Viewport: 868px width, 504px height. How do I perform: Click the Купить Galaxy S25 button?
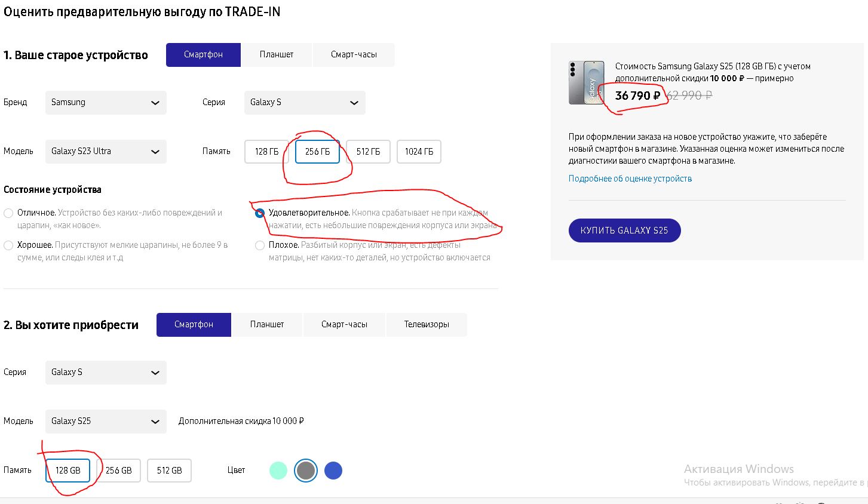tap(624, 231)
